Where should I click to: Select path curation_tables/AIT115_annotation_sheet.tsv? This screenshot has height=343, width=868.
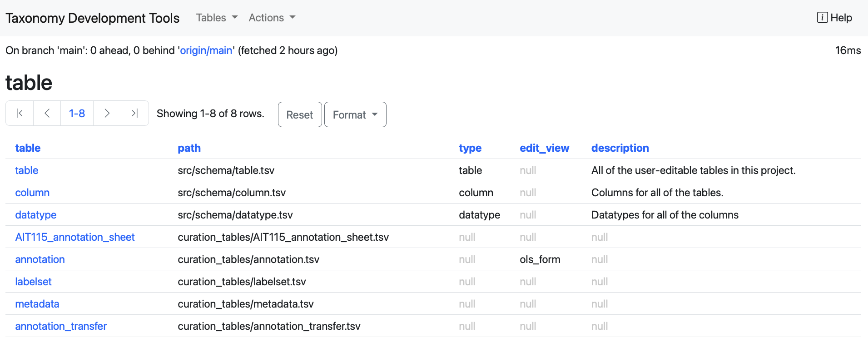[283, 237]
